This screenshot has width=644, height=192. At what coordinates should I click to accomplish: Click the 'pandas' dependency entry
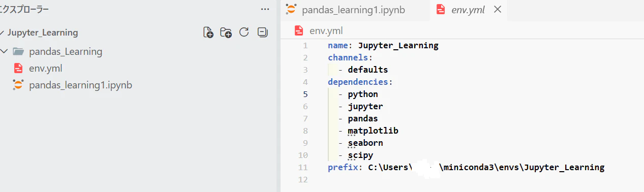tap(363, 118)
